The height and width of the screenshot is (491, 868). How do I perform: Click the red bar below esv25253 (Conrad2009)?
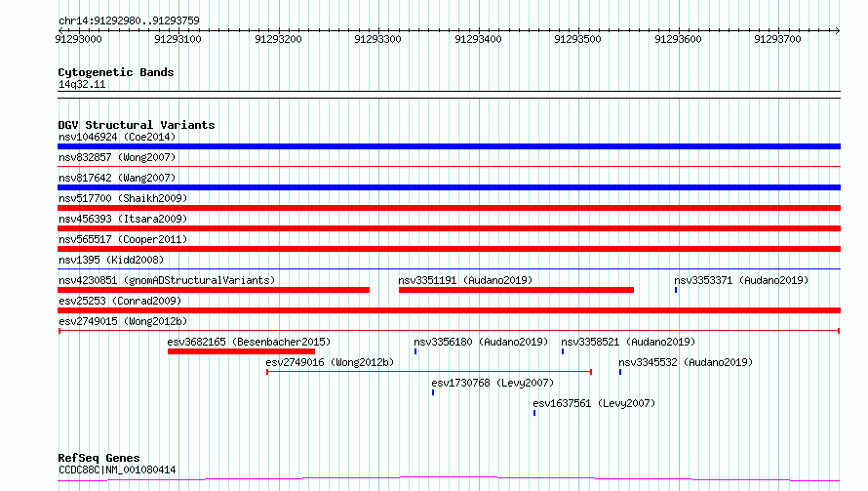point(449,310)
